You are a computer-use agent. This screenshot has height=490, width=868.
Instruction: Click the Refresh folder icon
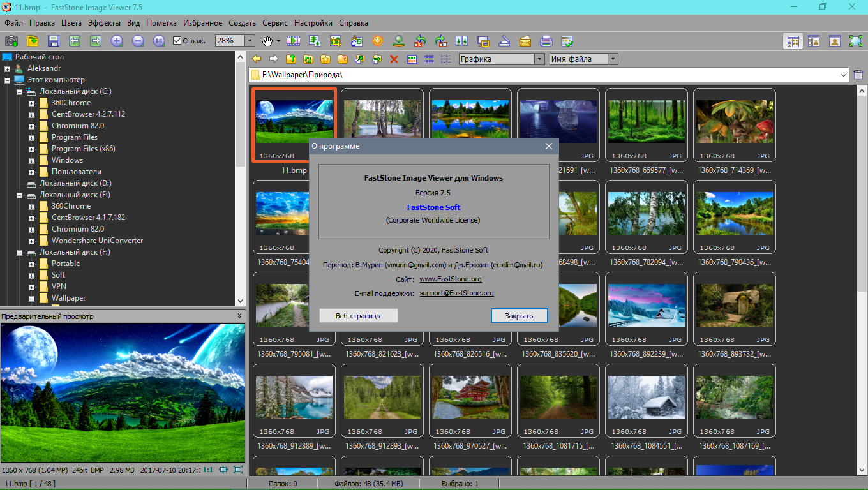click(x=308, y=59)
